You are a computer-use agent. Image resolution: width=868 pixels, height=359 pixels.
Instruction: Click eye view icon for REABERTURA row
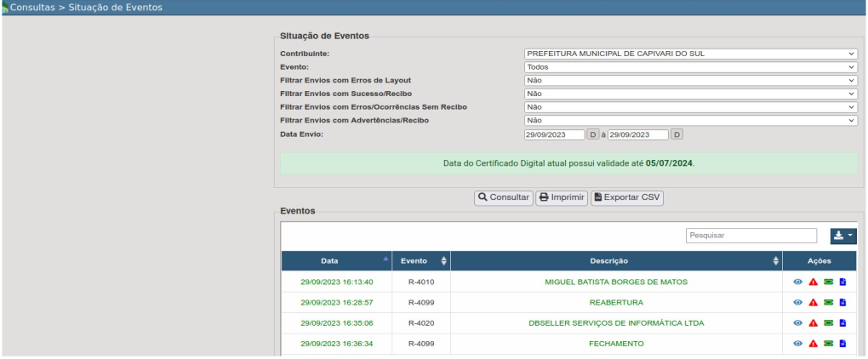pyautogui.click(x=798, y=302)
